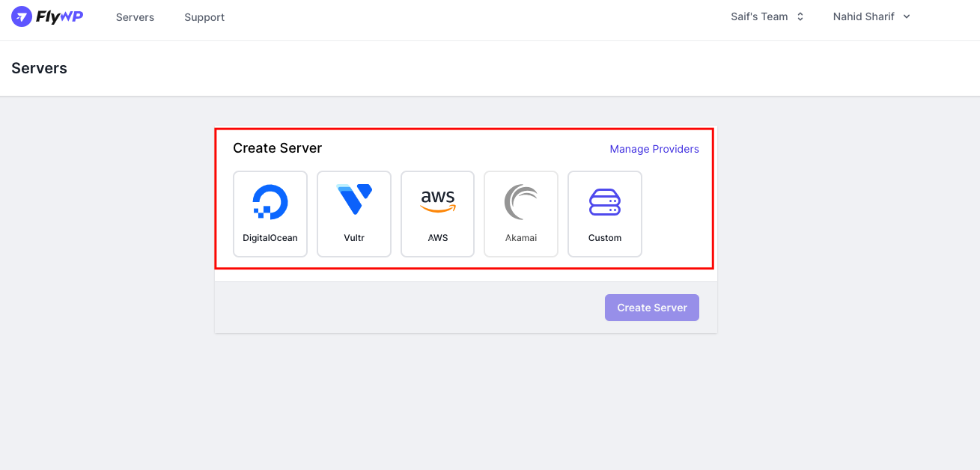
Task: Select the Vultr provider label
Action: tap(354, 238)
